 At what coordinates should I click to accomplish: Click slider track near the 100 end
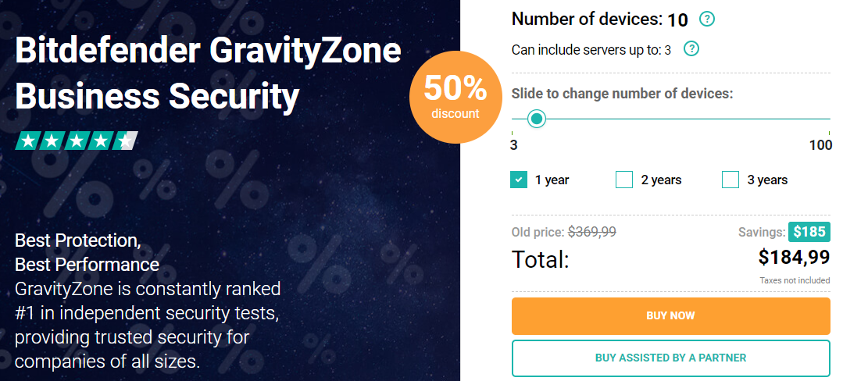(x=820, y=119)
